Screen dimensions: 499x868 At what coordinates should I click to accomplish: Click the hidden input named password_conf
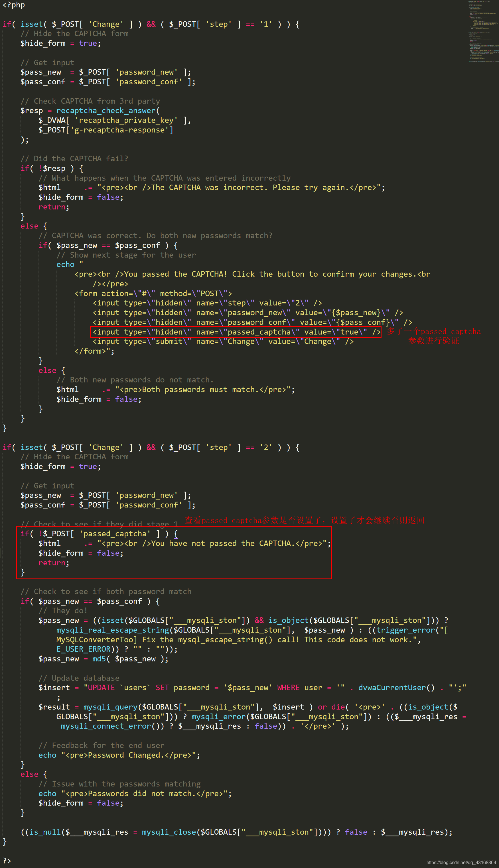point(252,322)
